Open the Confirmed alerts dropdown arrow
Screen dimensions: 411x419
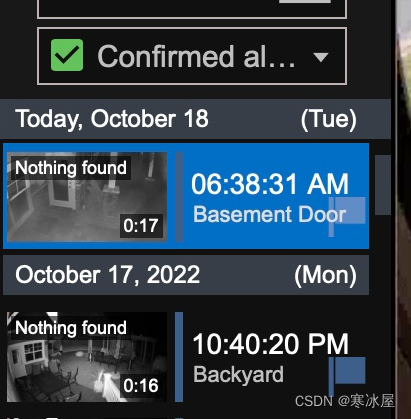pos(321,57)
